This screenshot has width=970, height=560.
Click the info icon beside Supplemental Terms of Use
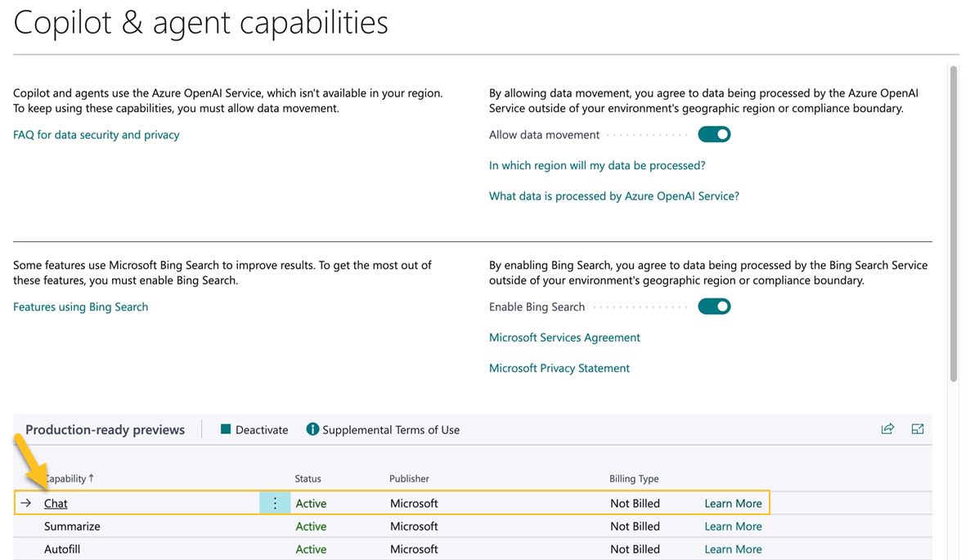[312, 428]
